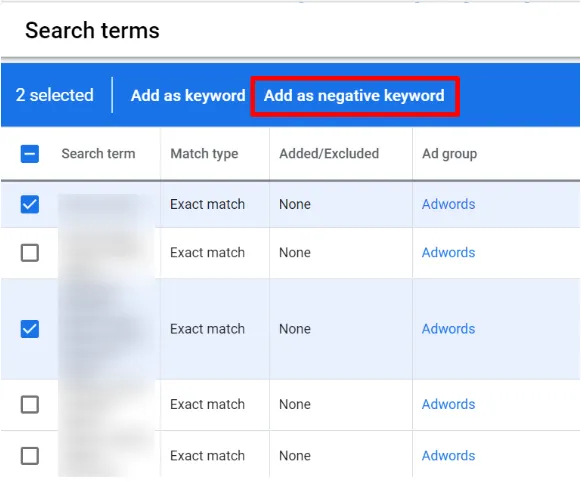
Task: Toggle the select-all checkbox in header row
Action: (x=30, y=154)
